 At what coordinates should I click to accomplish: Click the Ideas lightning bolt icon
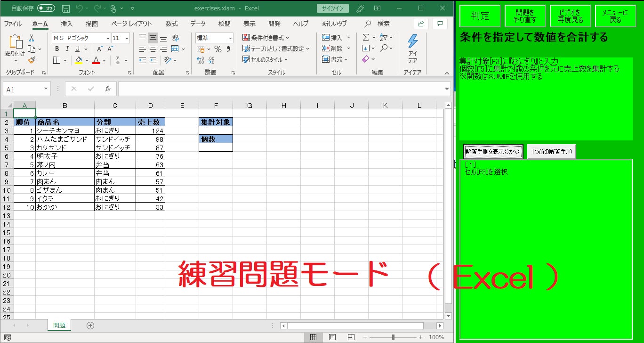pos(412,42)
